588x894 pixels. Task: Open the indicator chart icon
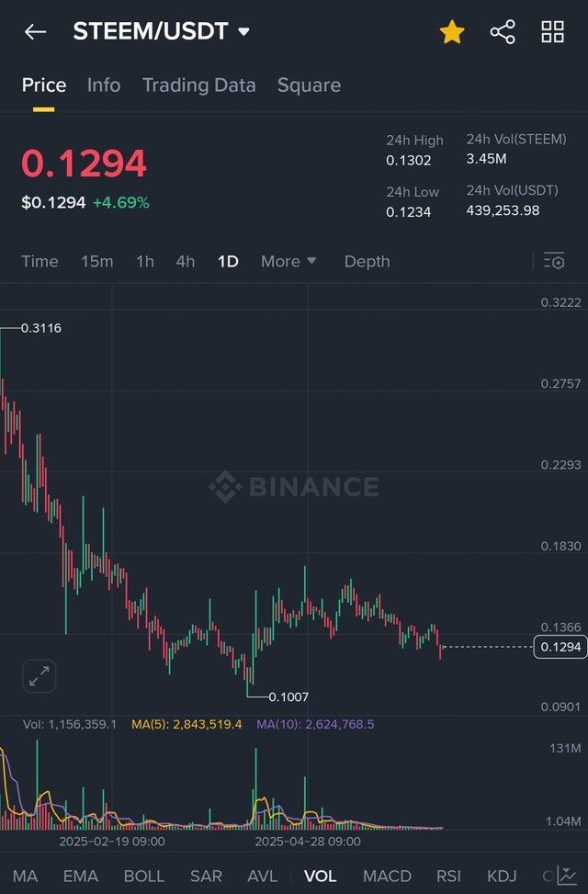coord(566,876)
